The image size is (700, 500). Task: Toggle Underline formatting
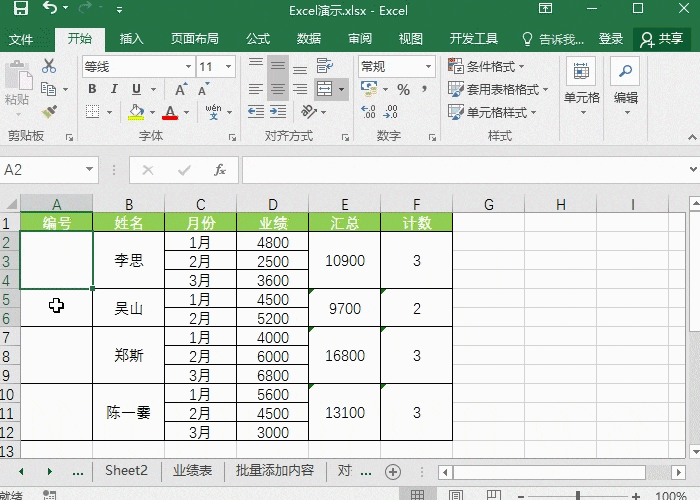click(137, 89)
